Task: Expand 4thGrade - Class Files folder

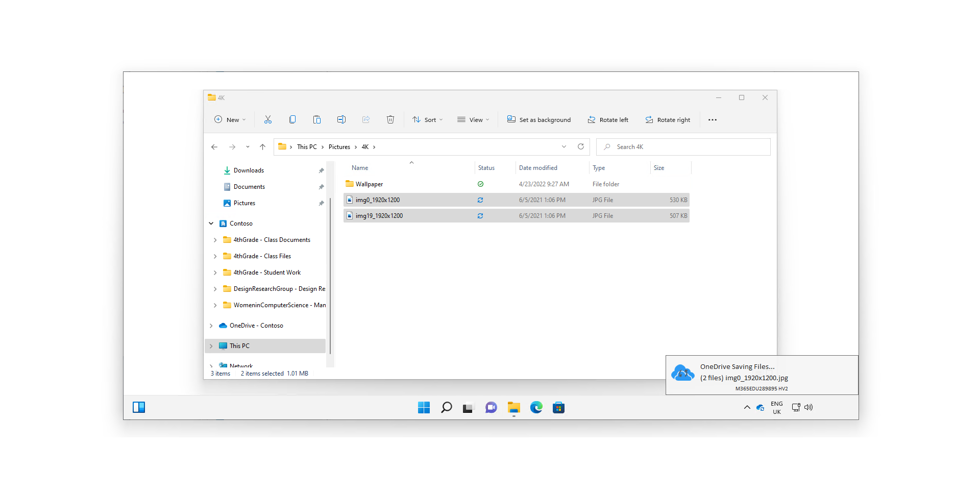Action: coord(215,256)
